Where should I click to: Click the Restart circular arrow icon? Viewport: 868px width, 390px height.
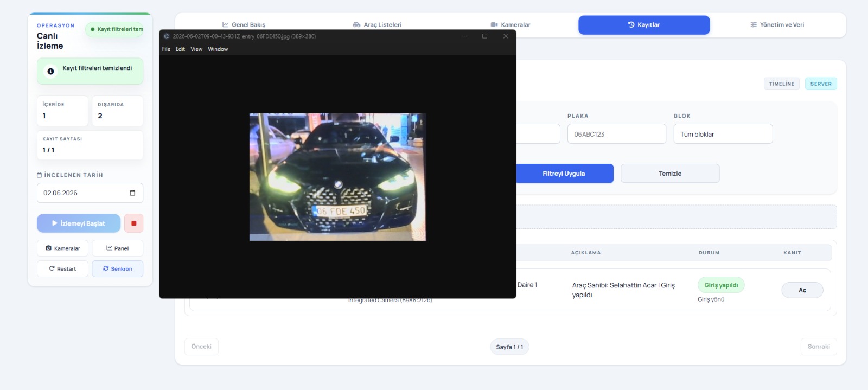point(52,269)
